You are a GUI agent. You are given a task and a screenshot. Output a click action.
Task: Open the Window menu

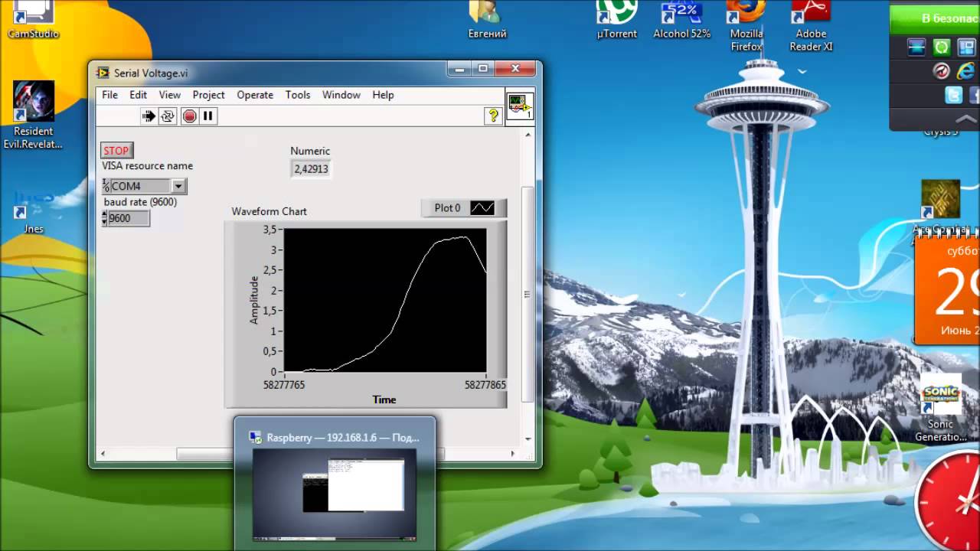tap(341, 95)
